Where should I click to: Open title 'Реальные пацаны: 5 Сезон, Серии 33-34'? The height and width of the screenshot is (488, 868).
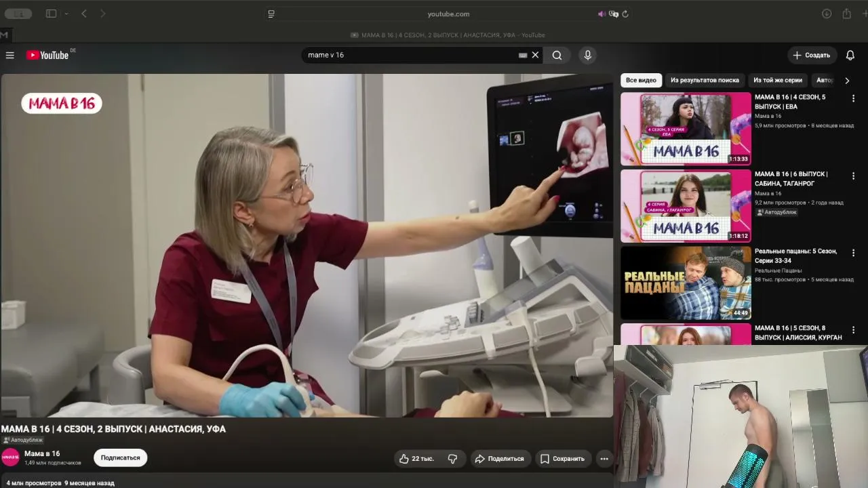[x=796, y=256]
